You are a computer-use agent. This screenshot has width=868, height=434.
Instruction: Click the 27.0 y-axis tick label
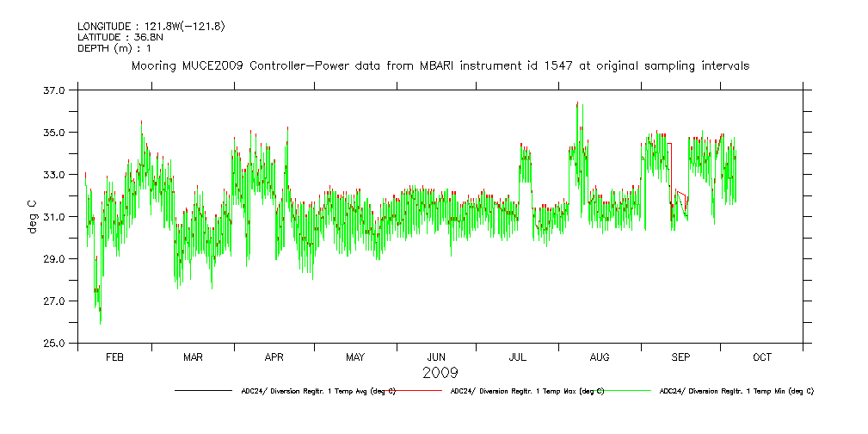(x=54, y=301)
